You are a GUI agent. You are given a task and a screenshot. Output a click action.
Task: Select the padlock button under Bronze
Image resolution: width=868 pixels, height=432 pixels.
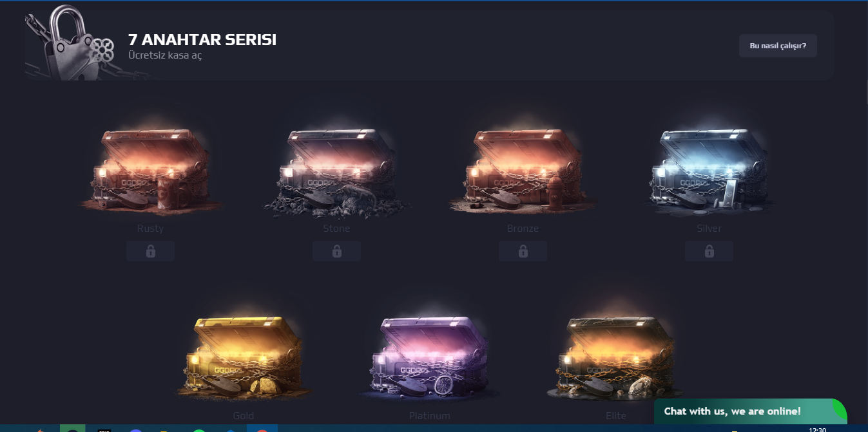523,251
